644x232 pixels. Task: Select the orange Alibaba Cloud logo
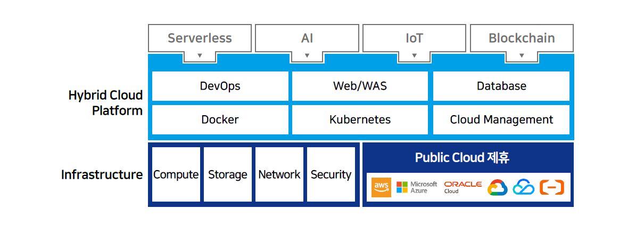[x=551, y=187]
